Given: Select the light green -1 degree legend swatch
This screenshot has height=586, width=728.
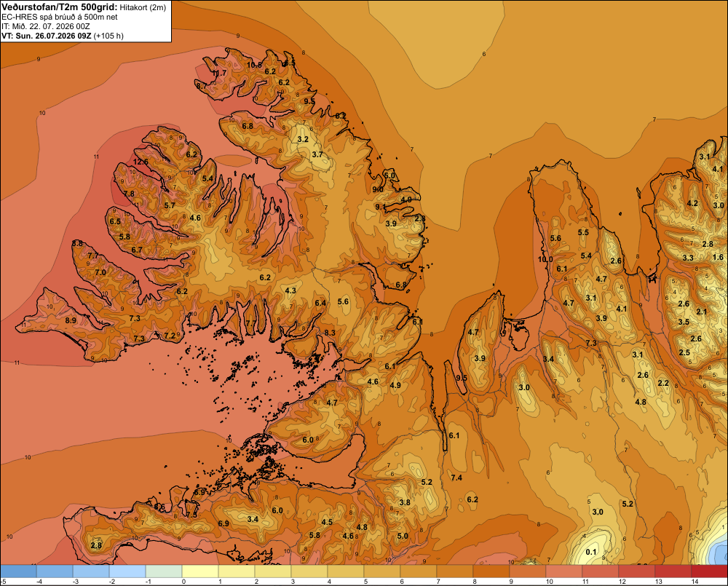Looking at the screenshot, I should (x=164, y=571).
